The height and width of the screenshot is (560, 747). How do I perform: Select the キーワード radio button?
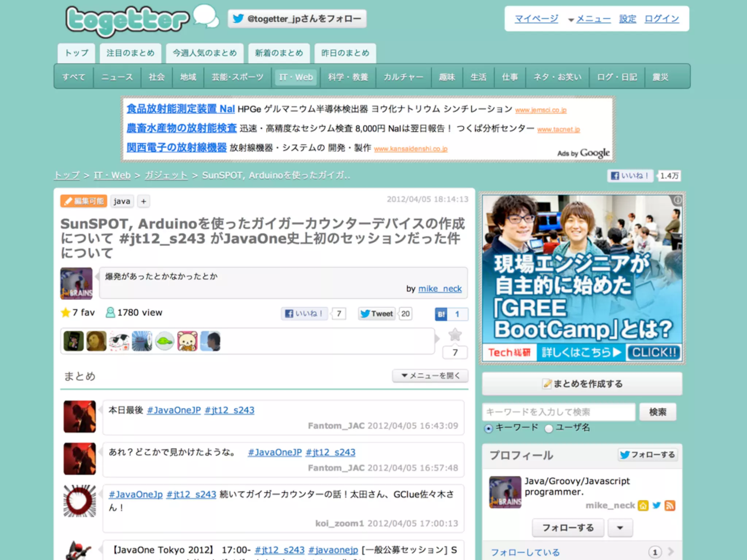click(488, 428)
